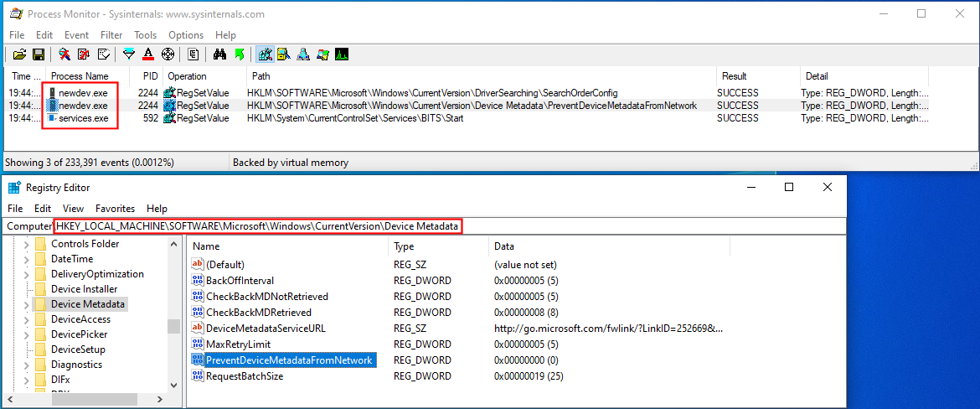The width and height of the screenshot is (980, 409).
Task: Open File menu in Process Monitor
Action: pyautogui.click(x=17, y=35)
